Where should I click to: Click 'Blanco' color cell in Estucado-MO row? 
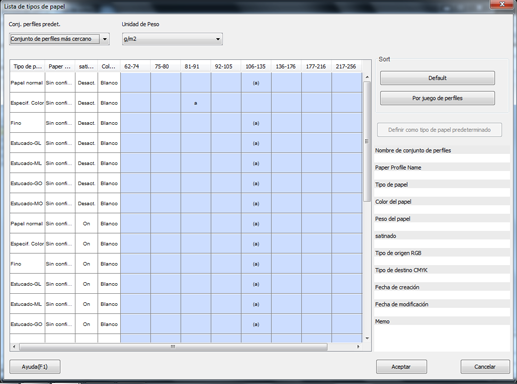click(x=109, y=204)
